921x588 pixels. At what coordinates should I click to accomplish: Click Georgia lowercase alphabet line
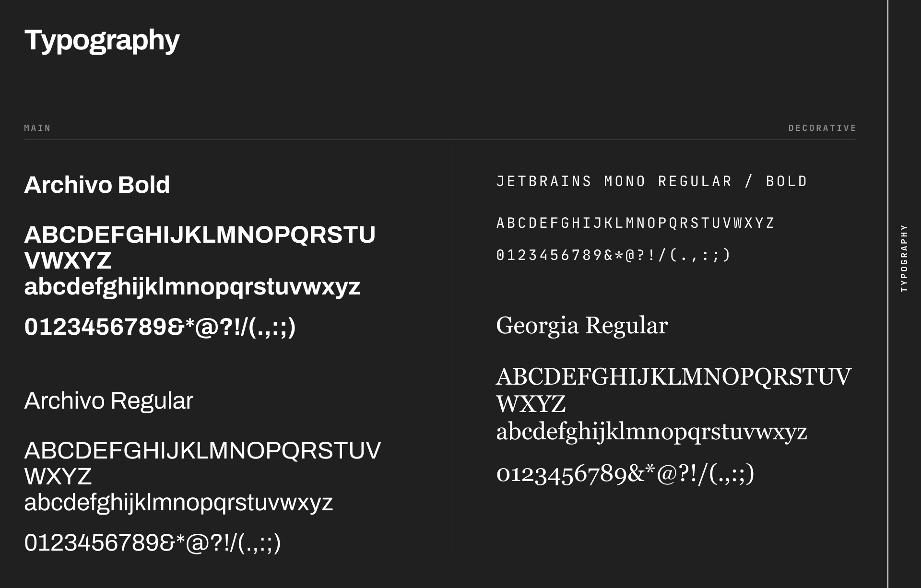[651, 432]
